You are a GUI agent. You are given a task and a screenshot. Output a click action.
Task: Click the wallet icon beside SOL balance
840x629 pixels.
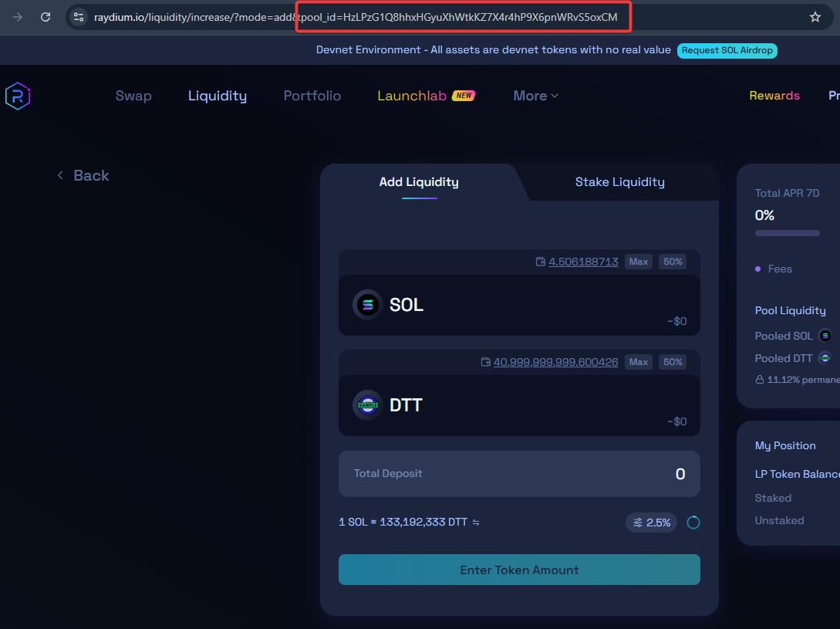[540, 262]
